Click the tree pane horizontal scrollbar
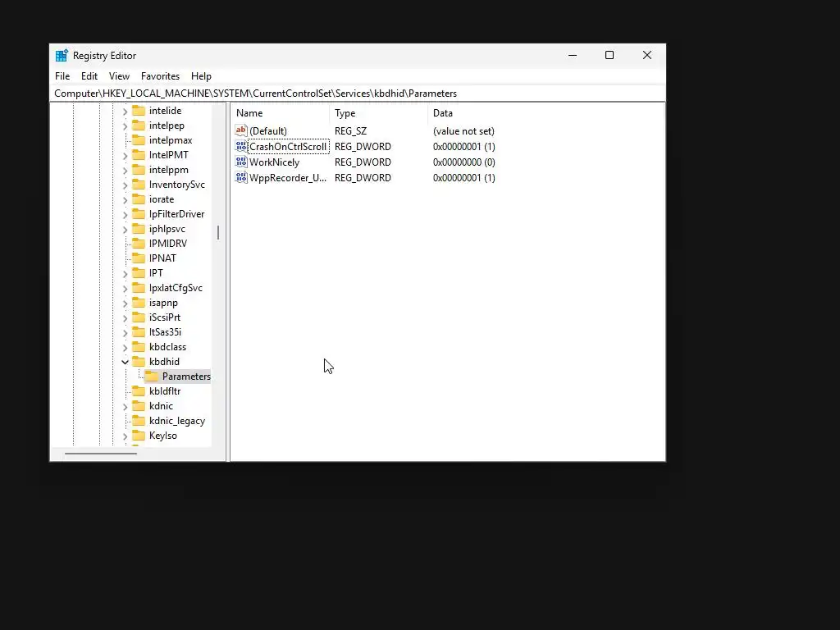Viewport: 840px width, 630px height. (101, 453)
